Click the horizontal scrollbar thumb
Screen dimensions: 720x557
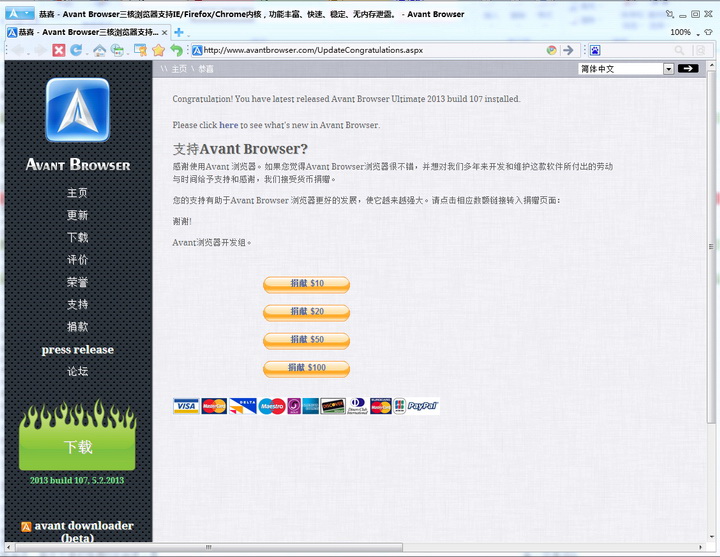click(x=209, y=547)
